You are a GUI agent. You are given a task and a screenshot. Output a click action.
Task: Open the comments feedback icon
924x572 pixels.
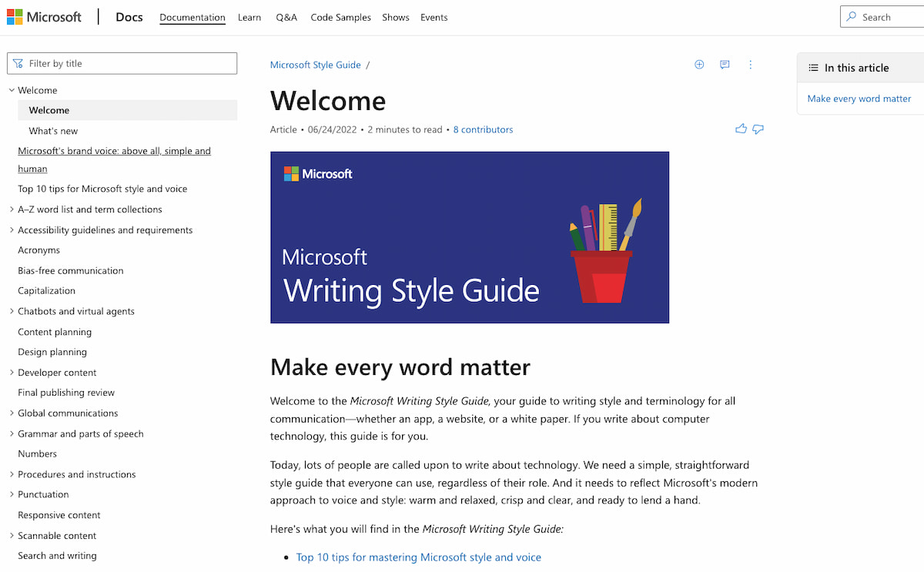pos(725,65)
